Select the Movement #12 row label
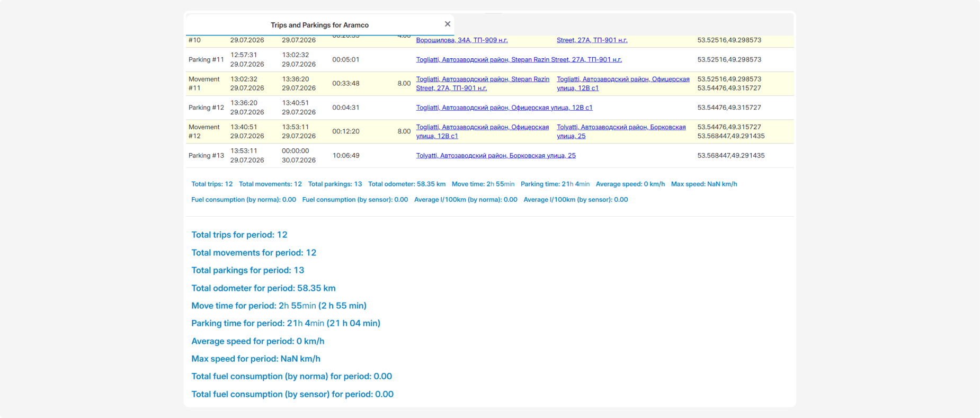Viewport: 980px width, 418px height. (204, 131)
